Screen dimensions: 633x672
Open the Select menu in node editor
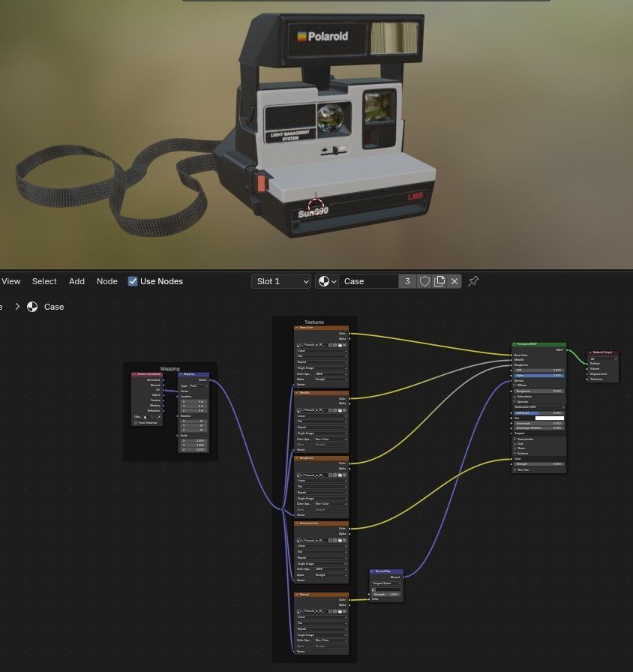tap(44, 281)
